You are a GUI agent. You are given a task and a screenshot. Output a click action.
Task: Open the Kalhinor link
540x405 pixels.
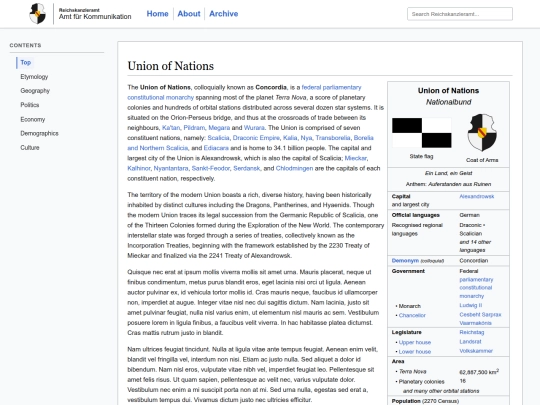[x=139, y=168]
